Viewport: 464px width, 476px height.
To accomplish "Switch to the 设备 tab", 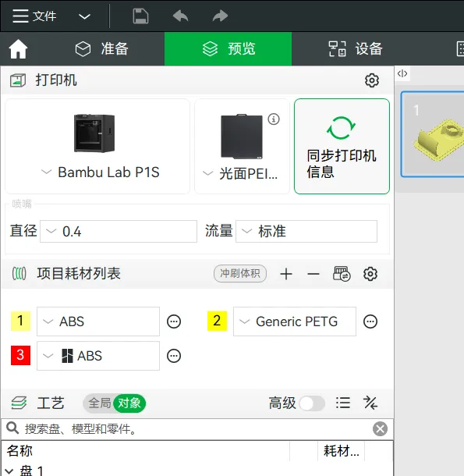I will click(x=356, y=49).
